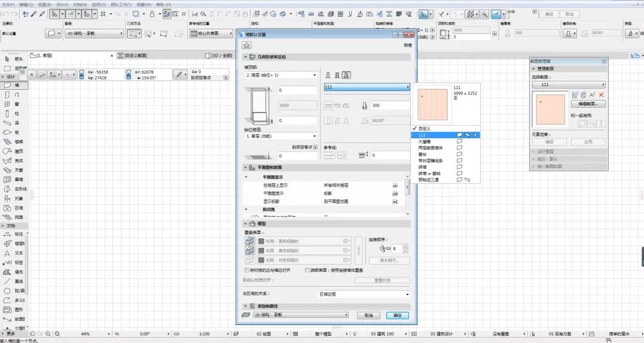The width and height of the screenshot is (644, 343).
Task: Click profile preview thumbnail in popup
Action: [x=432, y=105]
